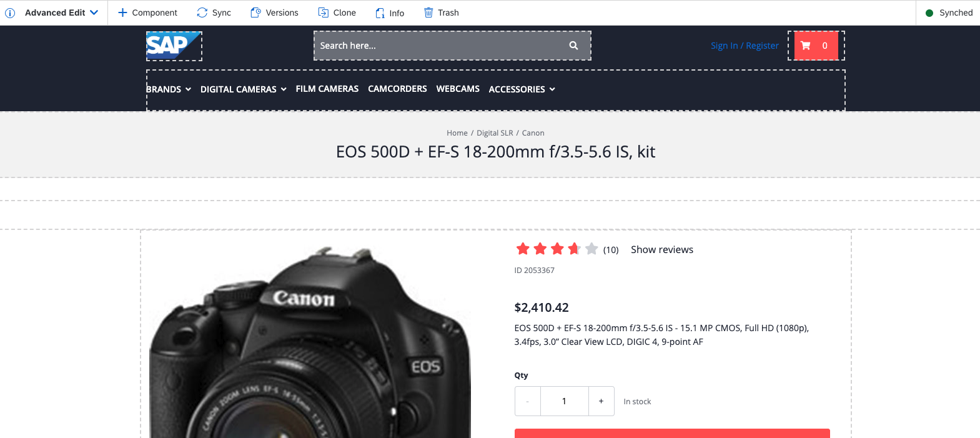Clone the current page

click(x=337, y=12)
